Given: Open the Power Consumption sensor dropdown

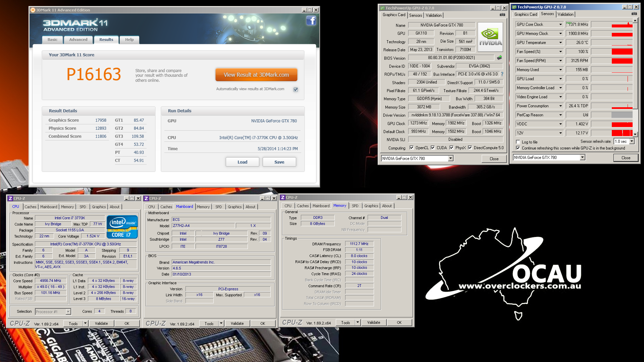Looking at the screenshot, I should coord(560,106).
